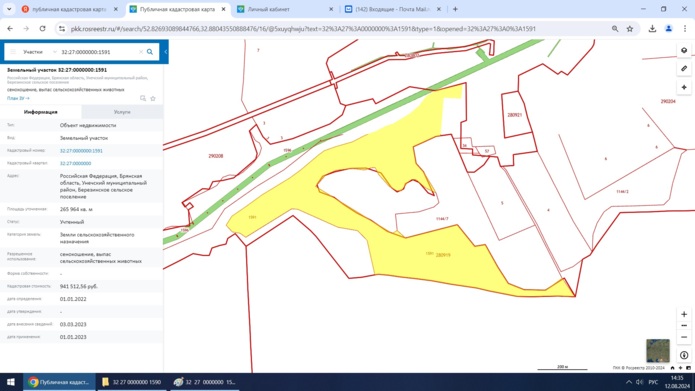Switch to the Услуги tab
695x391 pixels.
(122, 112)
